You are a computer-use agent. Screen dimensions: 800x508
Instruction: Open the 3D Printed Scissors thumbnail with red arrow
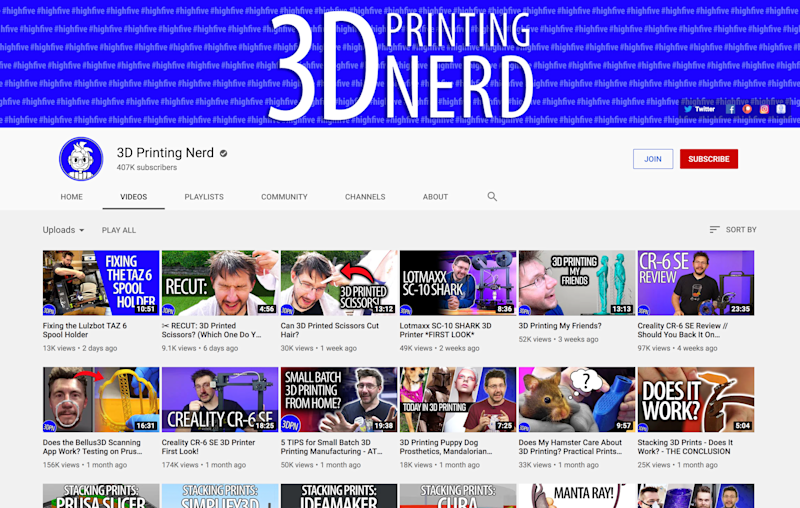pos(339,283)
